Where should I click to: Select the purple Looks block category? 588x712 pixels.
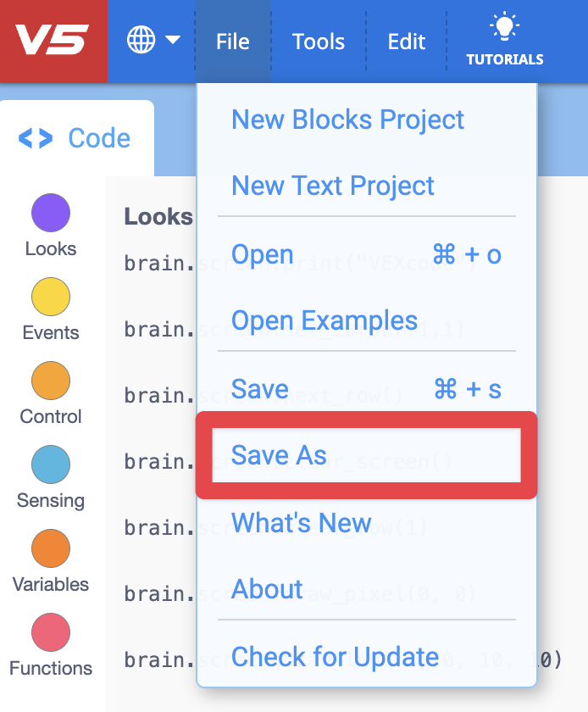click(x=50, y=214)
